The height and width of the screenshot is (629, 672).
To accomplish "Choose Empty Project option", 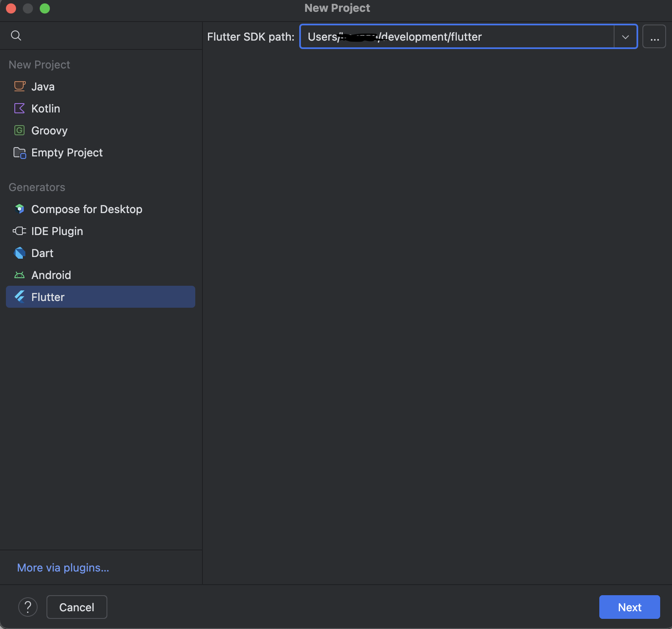I will click(101, 153).
